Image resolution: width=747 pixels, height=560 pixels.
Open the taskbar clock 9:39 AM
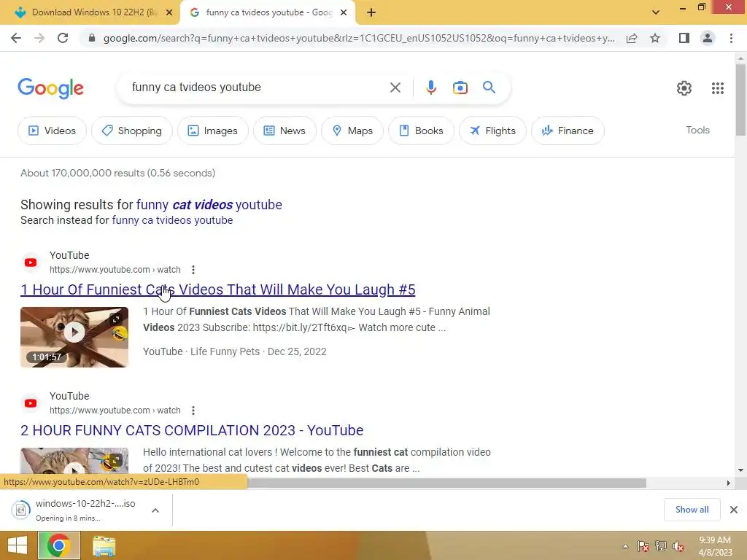coord(715,546)
